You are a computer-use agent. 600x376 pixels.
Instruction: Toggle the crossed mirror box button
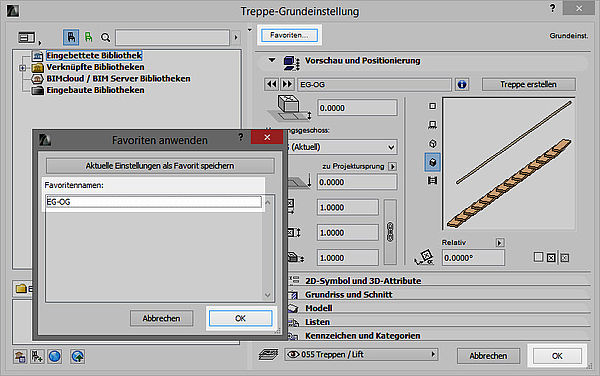tap(551, 258)
